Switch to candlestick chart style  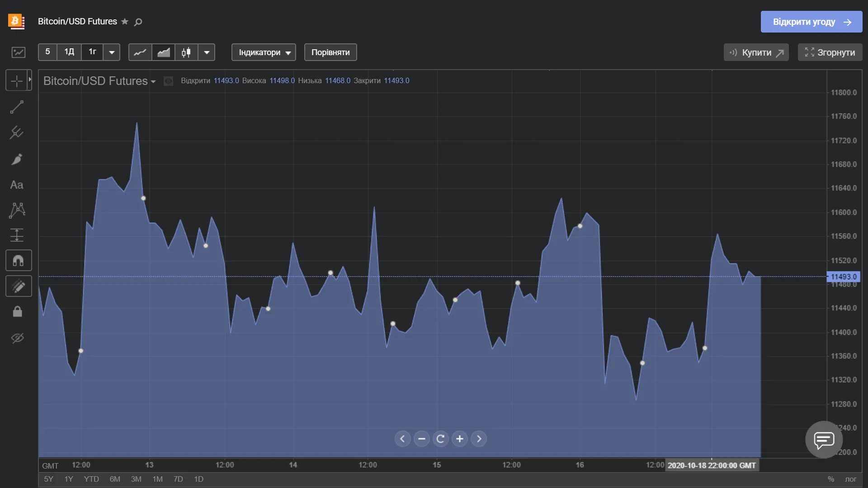186,52
